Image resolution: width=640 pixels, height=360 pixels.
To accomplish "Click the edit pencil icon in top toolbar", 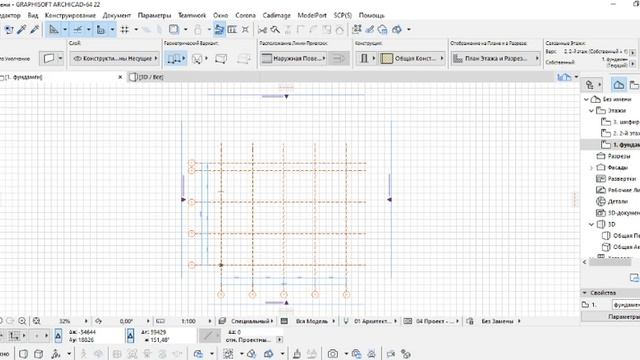I will click(370, 29).
